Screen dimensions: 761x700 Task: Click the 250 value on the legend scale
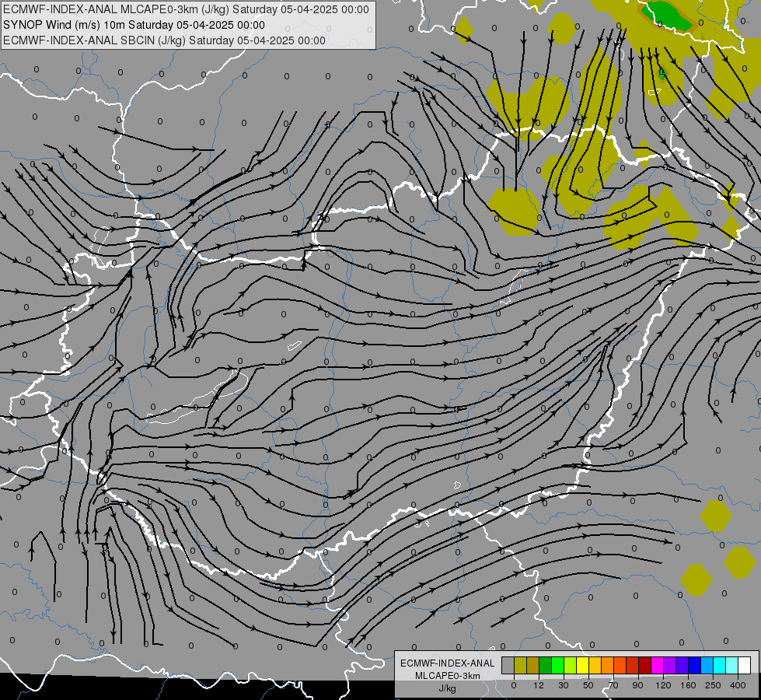(x=713, y=685)
